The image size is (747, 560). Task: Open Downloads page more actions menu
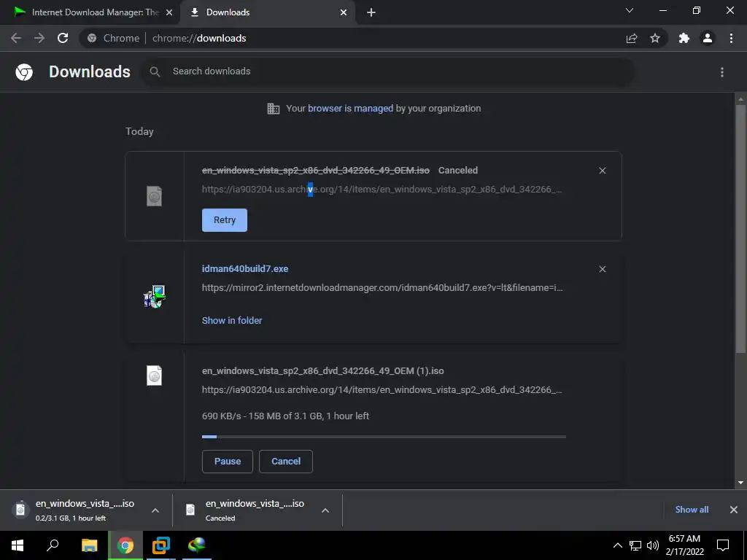coord(722,72)
